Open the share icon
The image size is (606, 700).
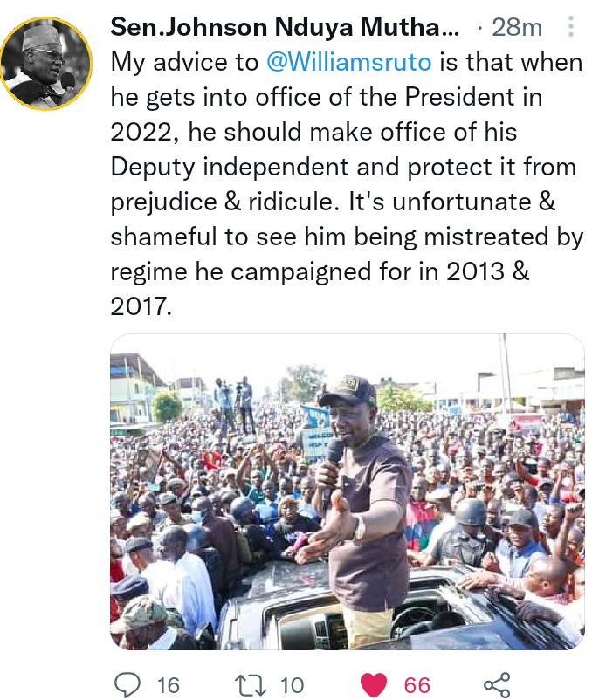[x=497, y=685]
